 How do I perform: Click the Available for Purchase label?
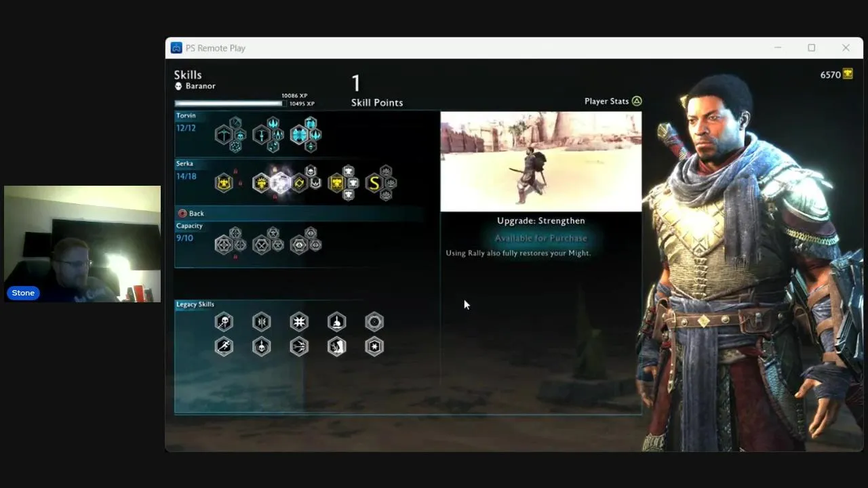click(540, 238)
